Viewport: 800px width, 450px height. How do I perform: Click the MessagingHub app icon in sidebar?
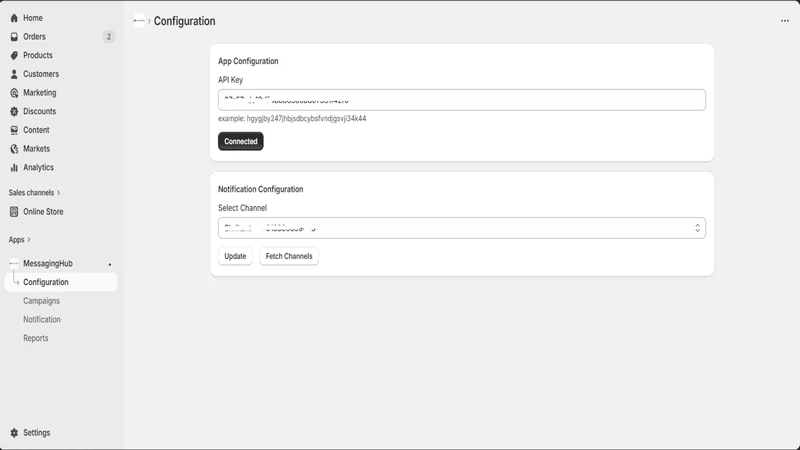(x=14, y=263)
